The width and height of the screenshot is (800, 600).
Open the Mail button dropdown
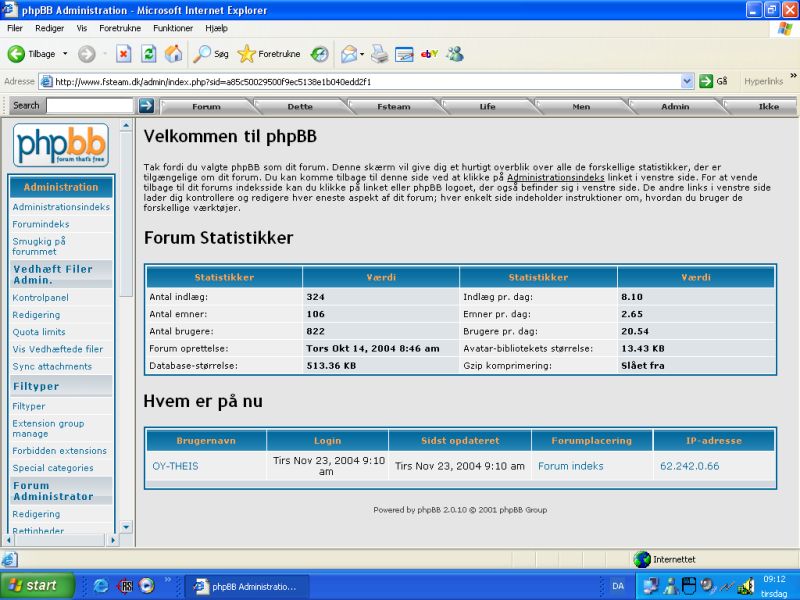(x=362, y=54)
